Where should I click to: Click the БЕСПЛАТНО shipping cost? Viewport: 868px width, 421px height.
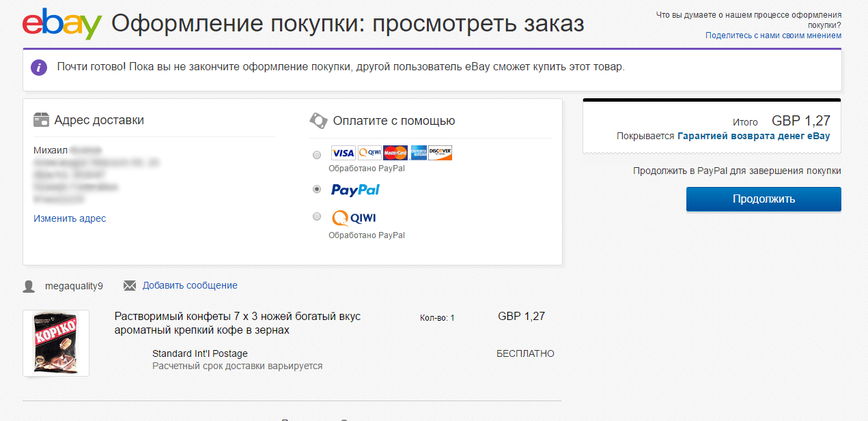click(525, 353)
